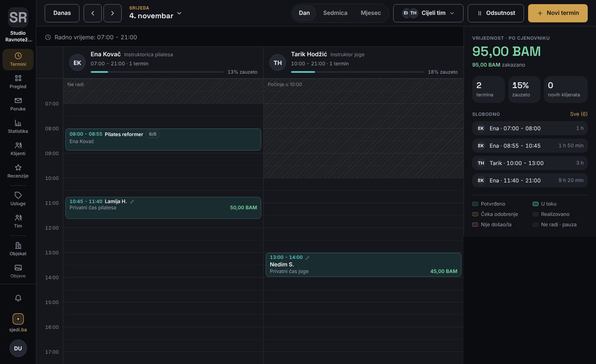Open Klijenti in the sidebar
596x364 pixels.
[x=18, y=149]
